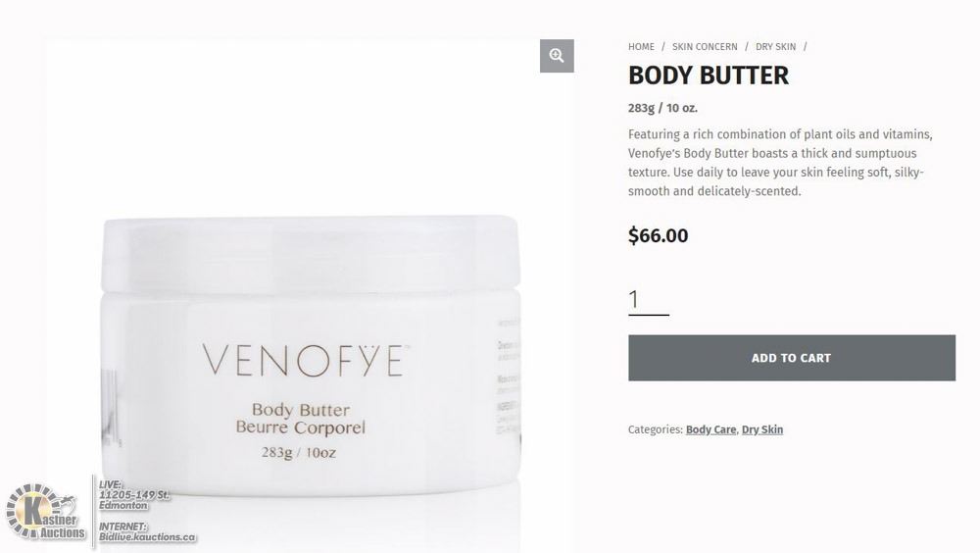
Task: Click the VENOFYE brand name on jar
Action: (x=305, y=361)
